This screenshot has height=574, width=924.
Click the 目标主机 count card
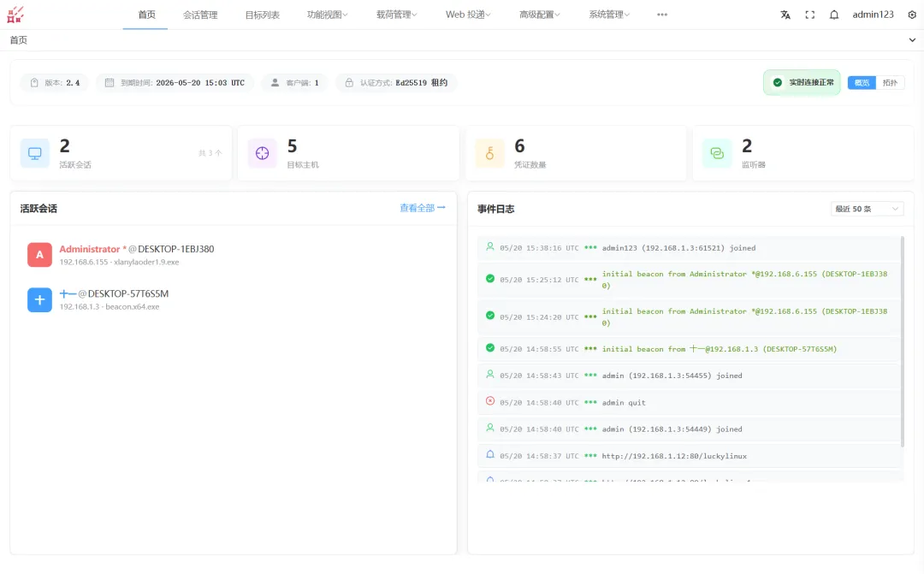(x=348, y=153)
